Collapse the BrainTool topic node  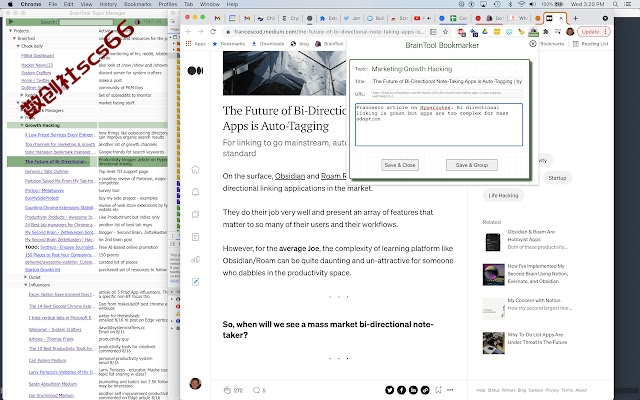(x=14, y=38)
